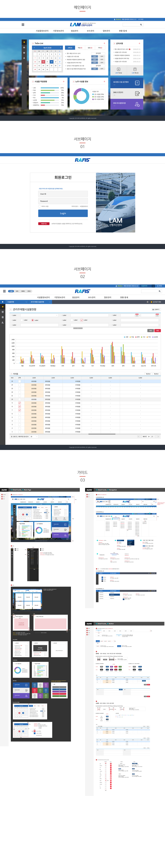Click the 교량 legend swatch in bar chart
Viewport: 165px width, 868px height.
(125, 337)
